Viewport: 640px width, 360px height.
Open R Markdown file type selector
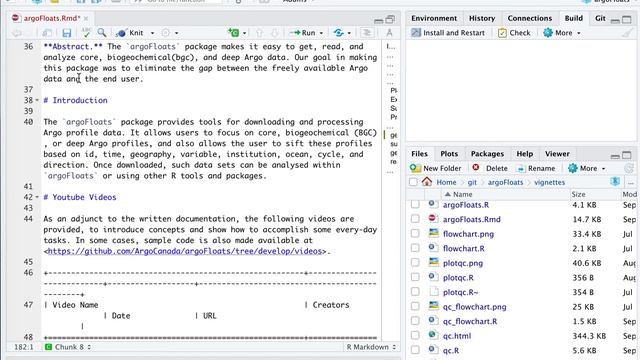371,347
